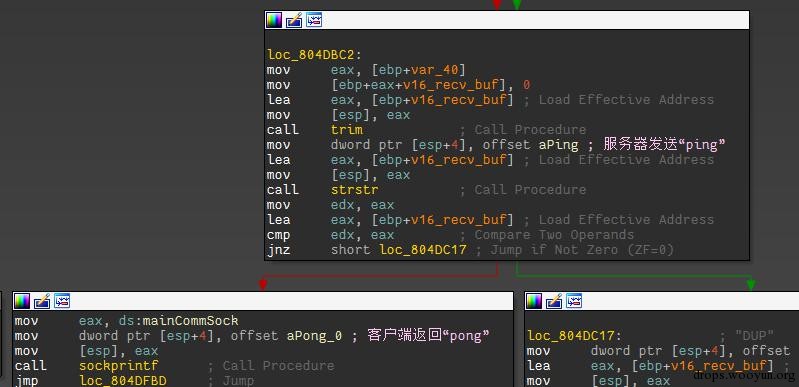Follow the jmp loc_804DFBD target
The width and height of the screenshot is (799, 387).
[x=123, y=381]
